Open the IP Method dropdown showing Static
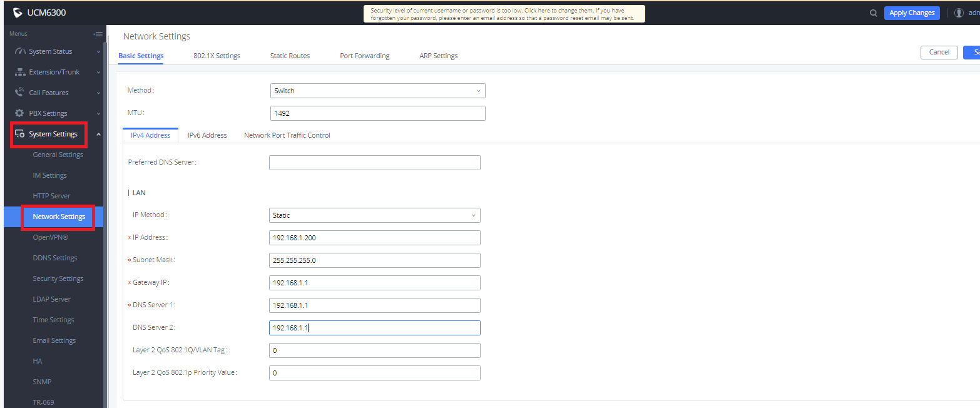This screenshot has width=980, height=408. click(x=375, y=215)
